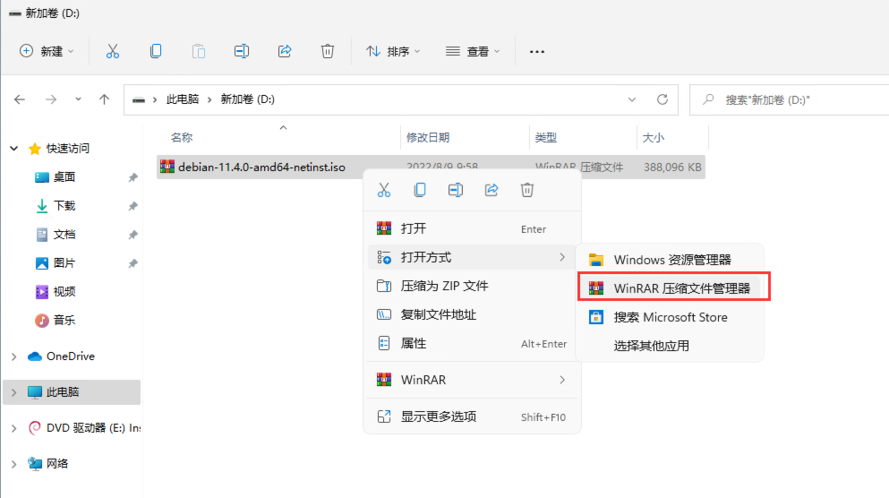Click Share icon in the context menu
Image resolution: width=889 pixels, height=498 pixels.
pos(492,190)
